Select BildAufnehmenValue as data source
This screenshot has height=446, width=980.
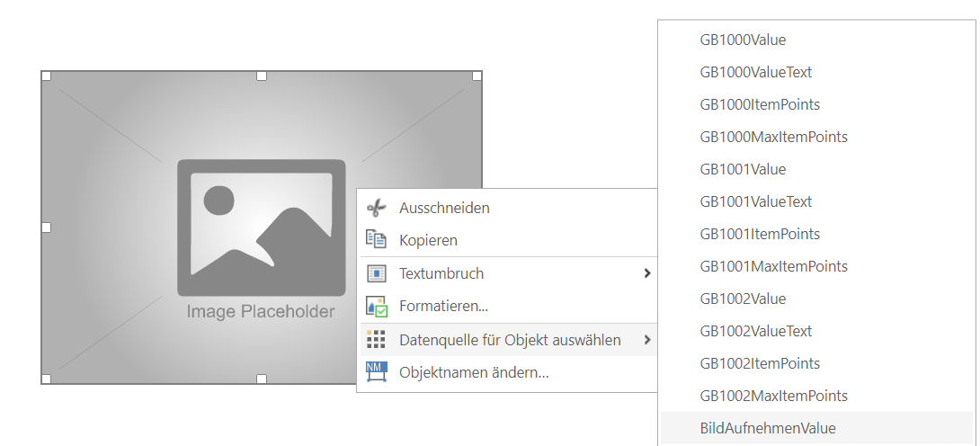point(767,428)
